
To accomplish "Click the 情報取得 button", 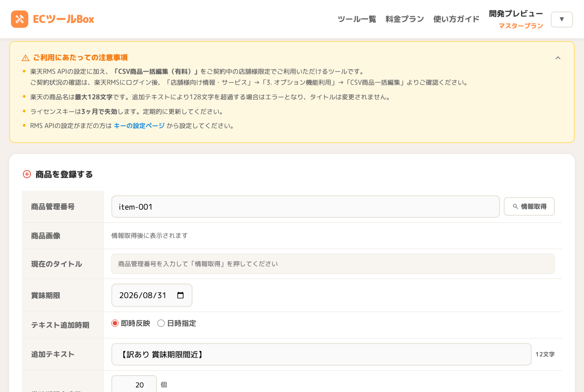I will (x=529, y=206).
